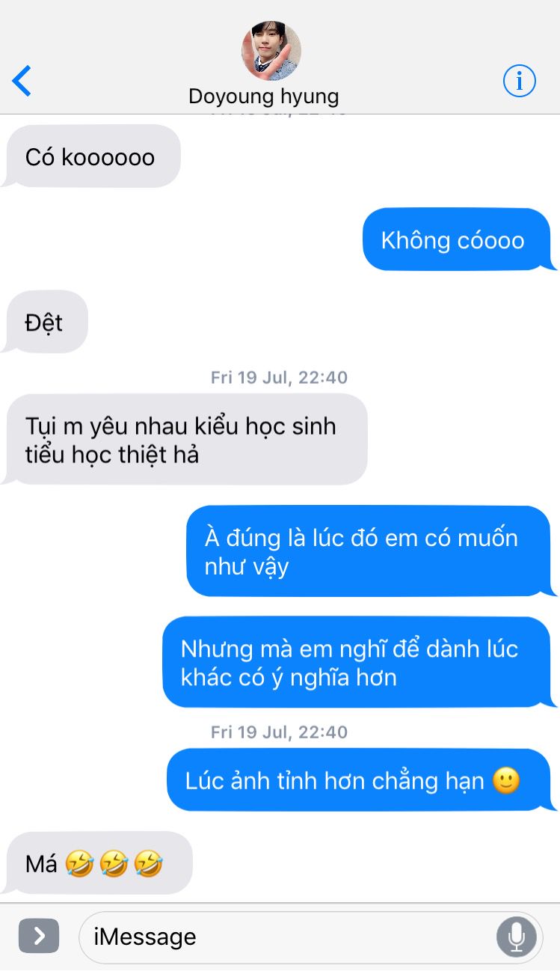Click the first rolling-laughing emoji
Viewport: 560px width, 971px height.
coord(79,864)
